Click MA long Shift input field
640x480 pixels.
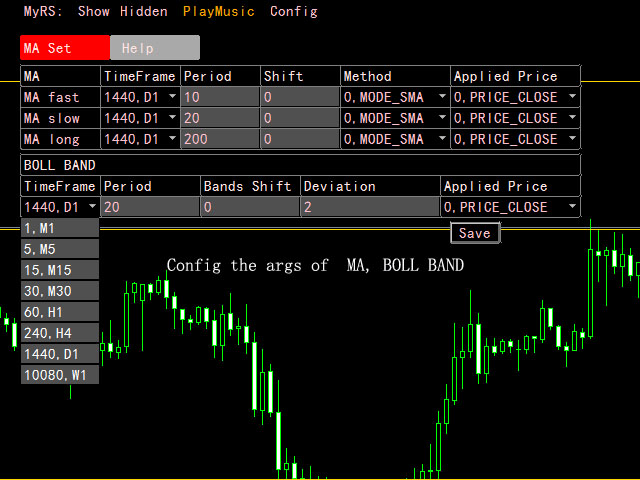tap(300, 139)
